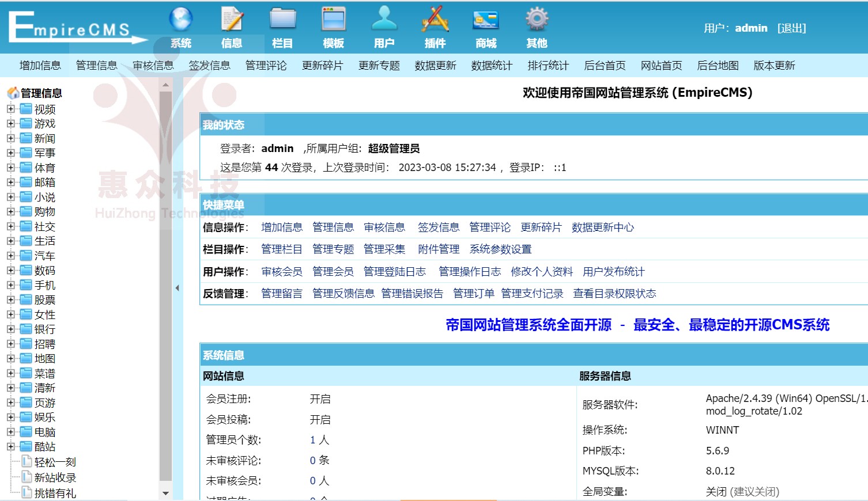Expand the 女性 tree node
Viewport: 868px width, 501px height.
click(x=10, y=314)
